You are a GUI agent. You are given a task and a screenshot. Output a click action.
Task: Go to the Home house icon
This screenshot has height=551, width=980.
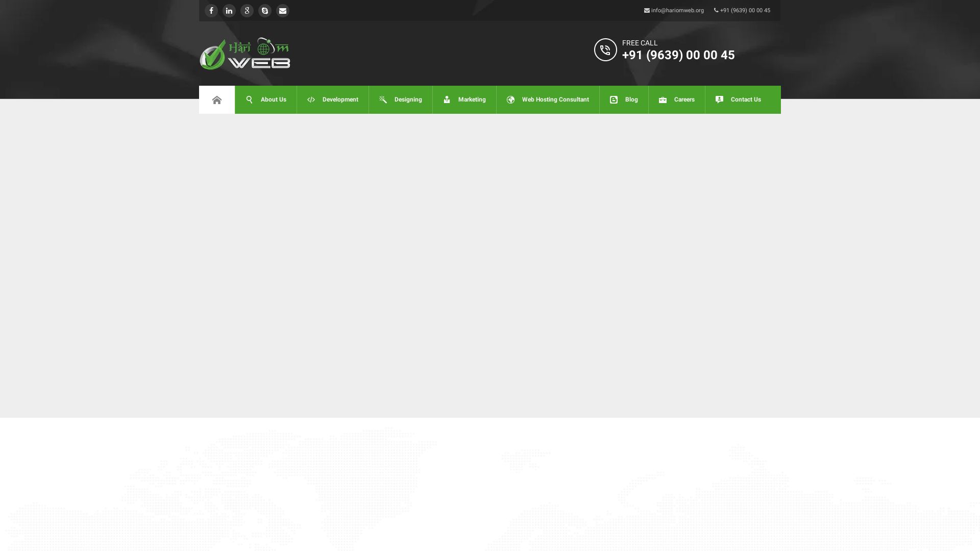[x=217, y=100]
